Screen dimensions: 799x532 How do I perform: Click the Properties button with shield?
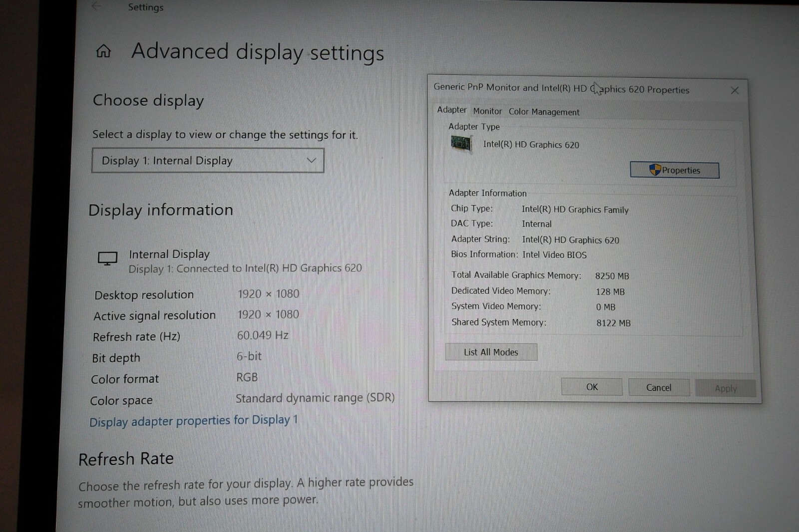click(x=675, y=170)
